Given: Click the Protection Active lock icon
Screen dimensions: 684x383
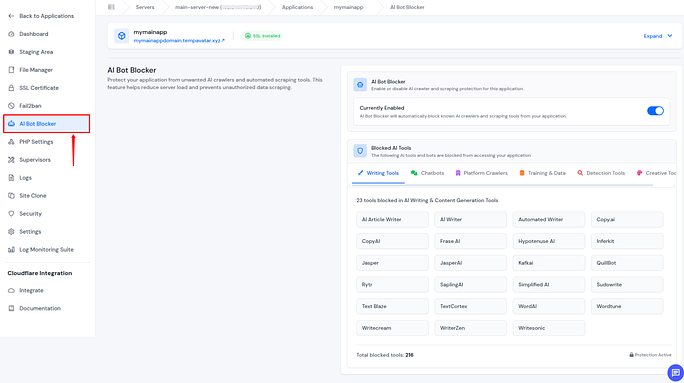Looking at the screenshot, I should coord(631,355).
